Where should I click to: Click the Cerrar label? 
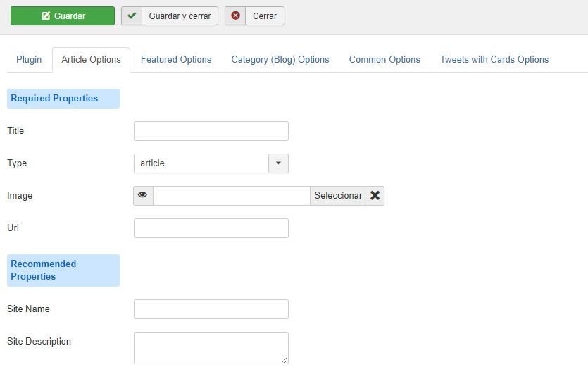tap(265, 16)
